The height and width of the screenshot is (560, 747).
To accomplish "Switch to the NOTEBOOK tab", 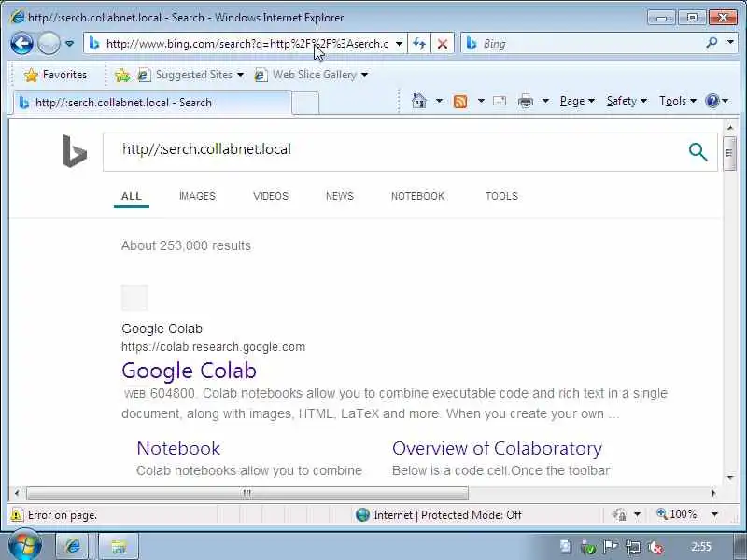I will [417, 196].
